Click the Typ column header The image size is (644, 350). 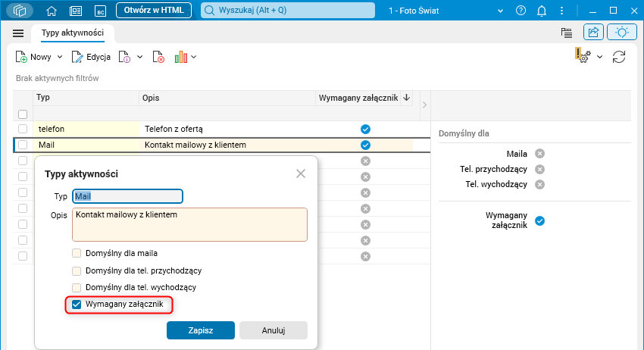click(86, 98)
